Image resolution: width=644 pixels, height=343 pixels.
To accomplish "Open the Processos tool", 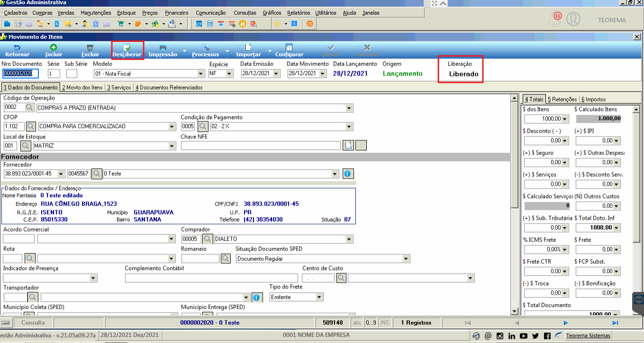I will (206, 51).
